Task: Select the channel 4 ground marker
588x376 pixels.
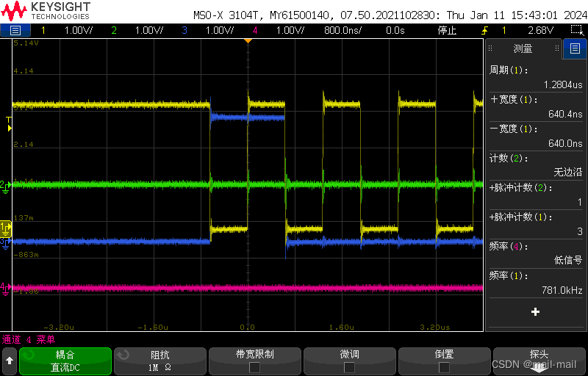Action: click(x=5, y=289)
